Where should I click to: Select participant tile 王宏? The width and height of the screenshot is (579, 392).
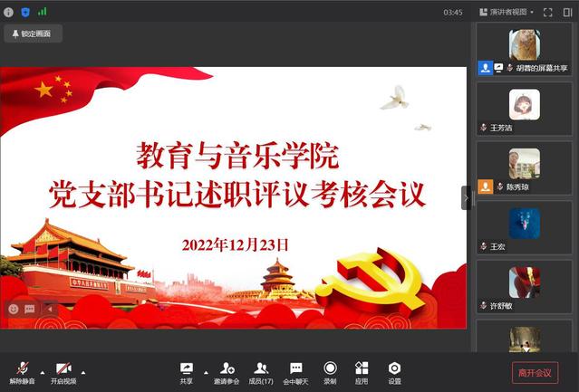(524, 227)
